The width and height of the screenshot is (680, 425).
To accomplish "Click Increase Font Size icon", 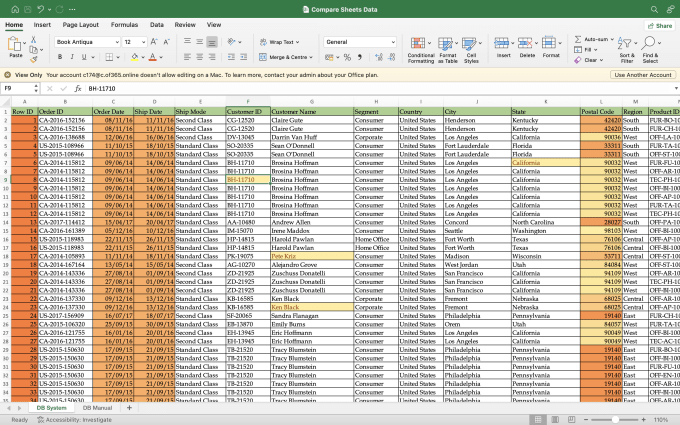I will tap(154, 42).
